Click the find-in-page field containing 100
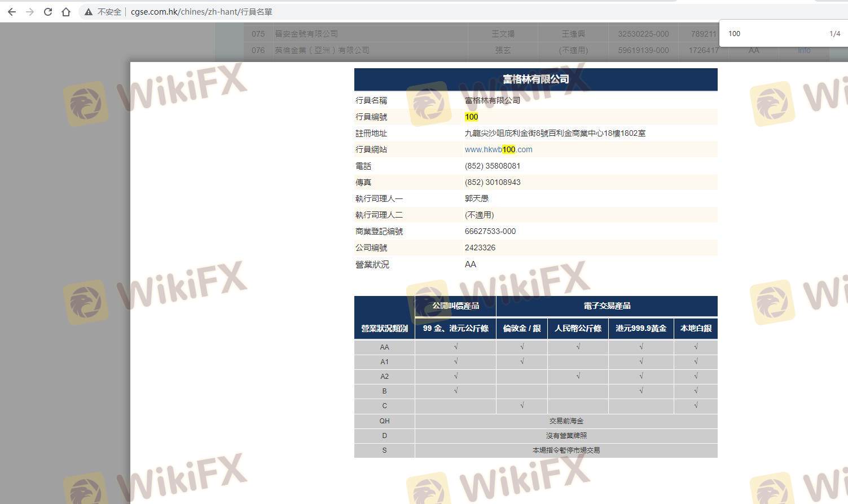The width and height of the screenshot is (848, 504). [x=773, y=34]
